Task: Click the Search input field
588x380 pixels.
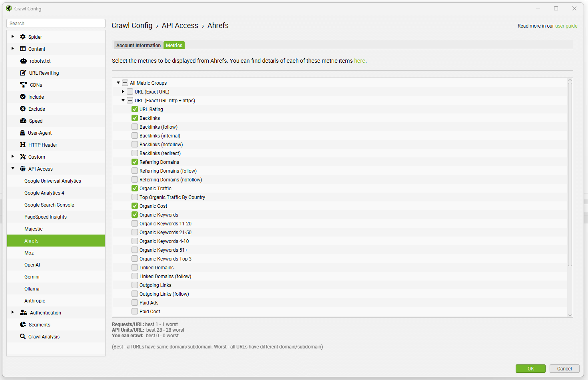Action: (x=56, y=24)
